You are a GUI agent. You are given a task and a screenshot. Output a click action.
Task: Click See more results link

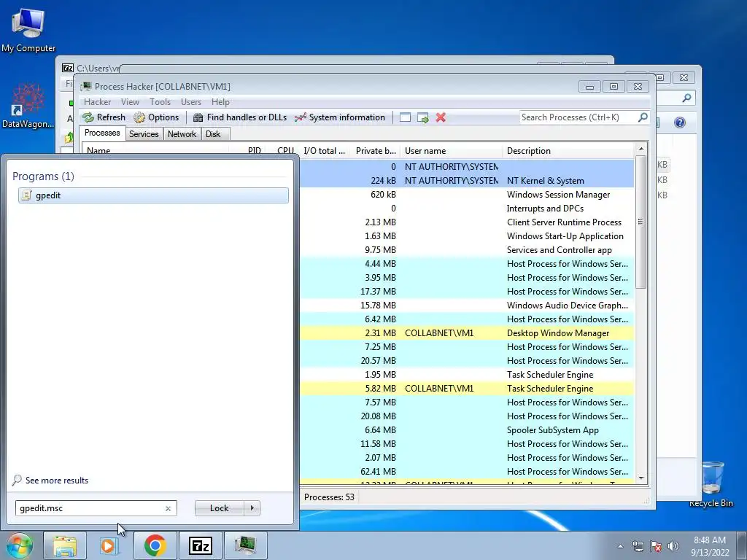coord(57,481)
